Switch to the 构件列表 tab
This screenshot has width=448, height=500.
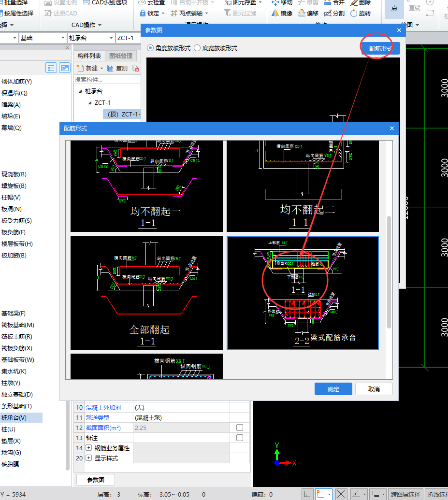tap(89, 56)
